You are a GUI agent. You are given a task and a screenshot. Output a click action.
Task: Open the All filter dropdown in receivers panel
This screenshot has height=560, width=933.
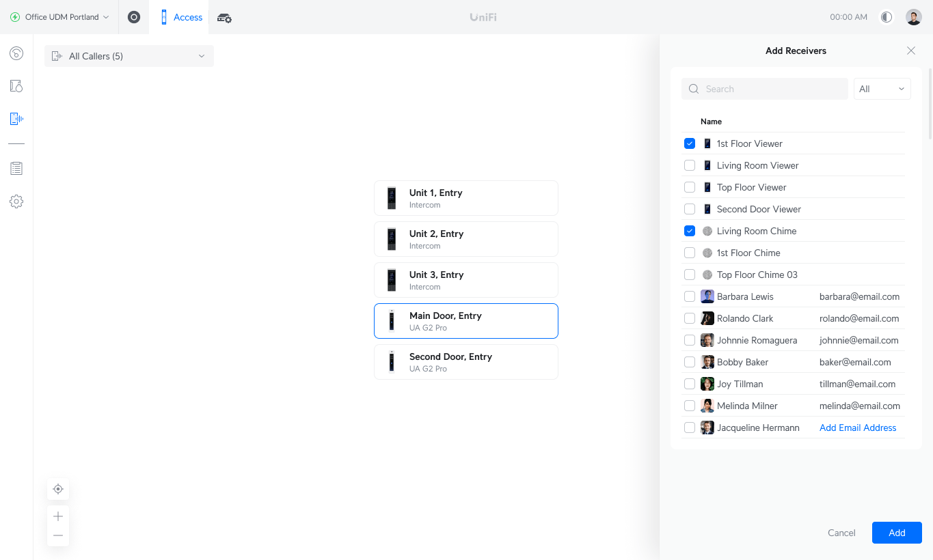pos(882,88)
